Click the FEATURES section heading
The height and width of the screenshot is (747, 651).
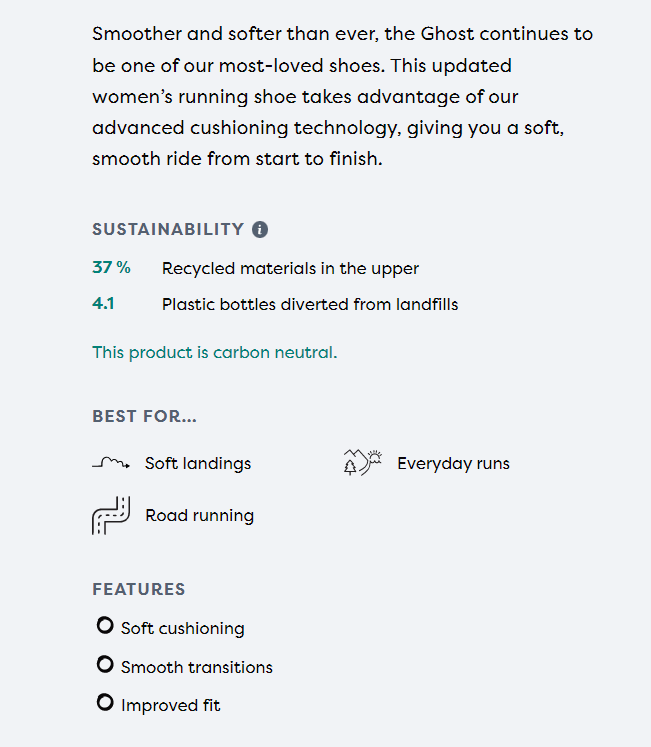click(138, 589)
